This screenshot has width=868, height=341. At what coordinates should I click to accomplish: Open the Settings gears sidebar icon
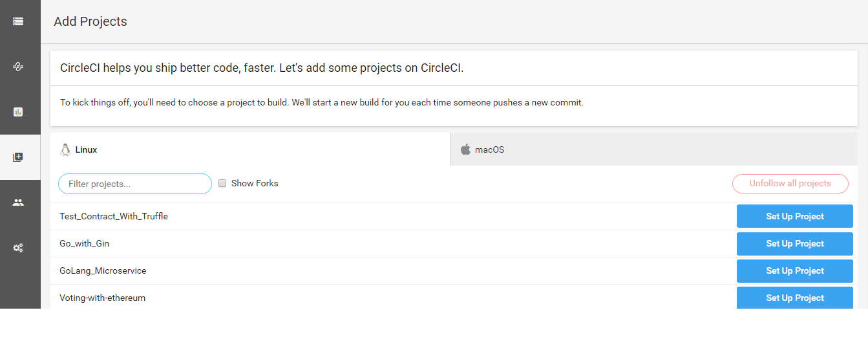pyautogui.click(x=18, y=248)
